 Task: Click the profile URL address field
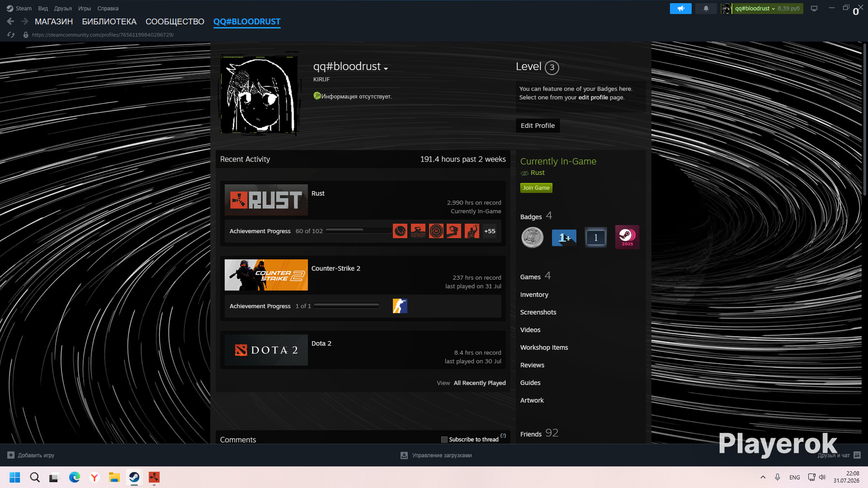(x=103, y=35)
